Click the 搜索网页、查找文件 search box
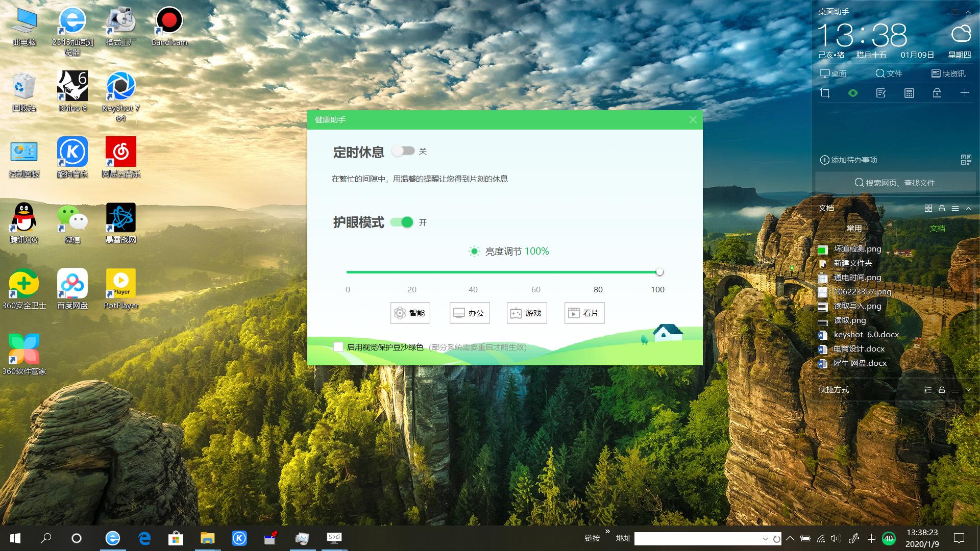This screenshot has width=980, height=551. (x=895, y=183)
